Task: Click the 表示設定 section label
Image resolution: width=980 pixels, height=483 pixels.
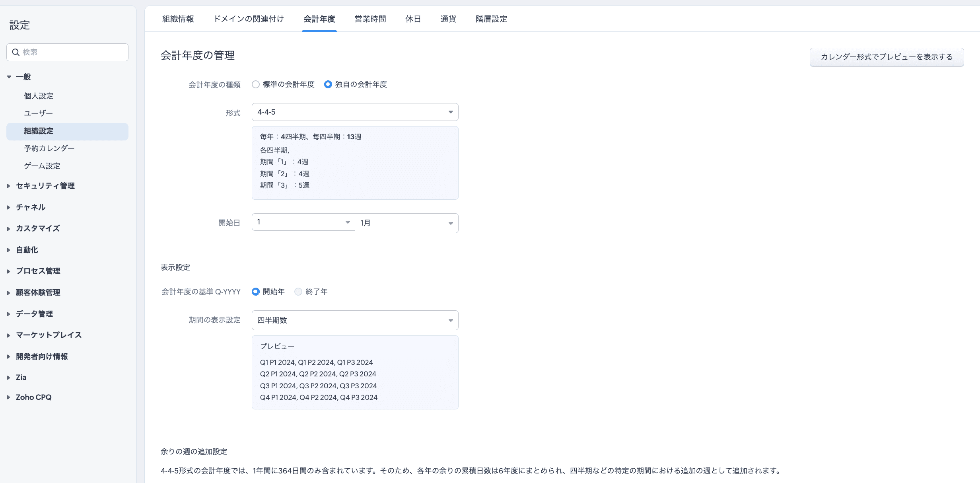Action: 175,267
